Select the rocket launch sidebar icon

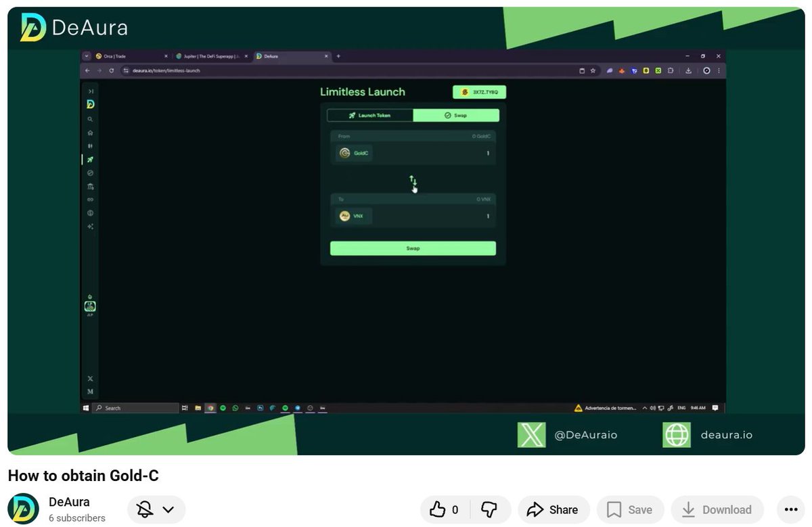(x=91, y=160)
